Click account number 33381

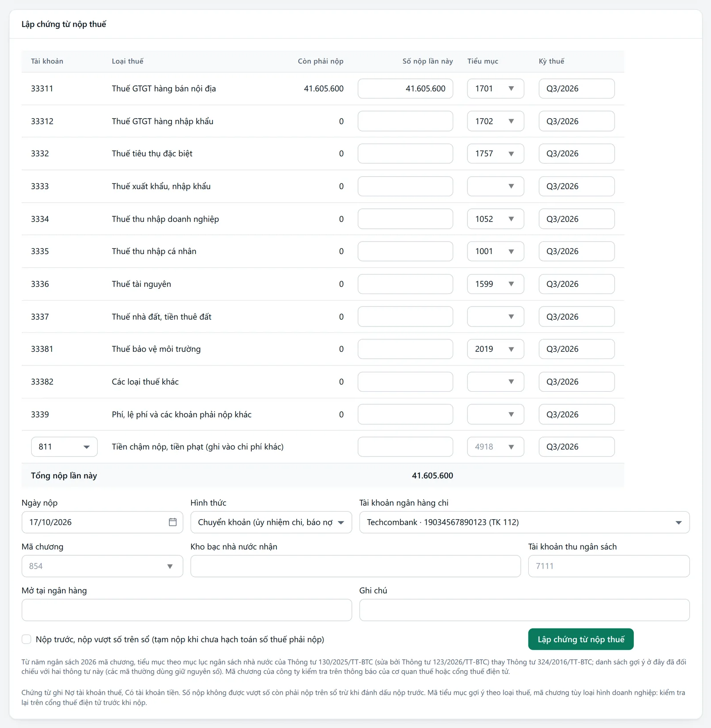click(42, 349)
